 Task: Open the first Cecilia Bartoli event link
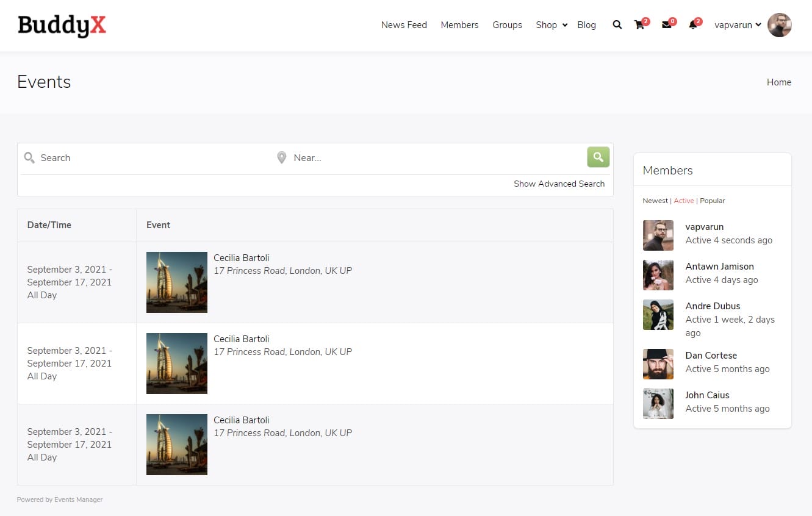pos(241,257)
